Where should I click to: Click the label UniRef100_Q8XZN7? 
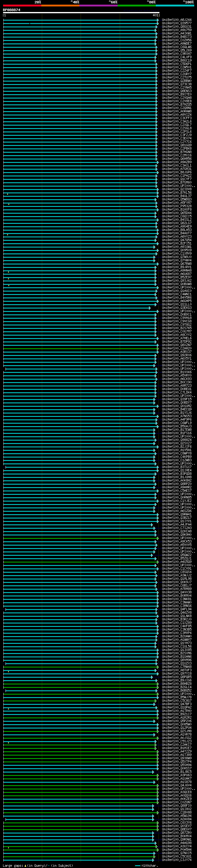[176, 345]
